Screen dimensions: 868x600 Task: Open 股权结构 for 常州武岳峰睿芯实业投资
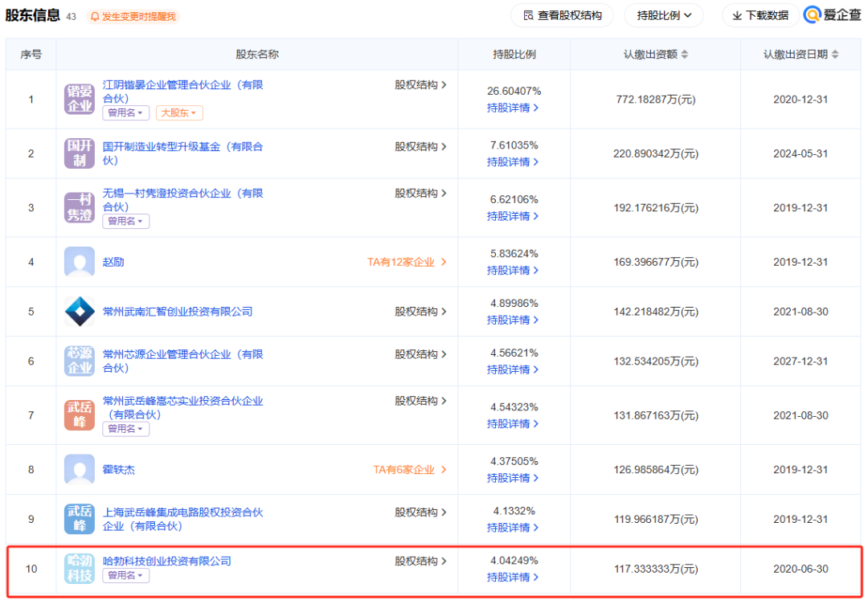click(420, 400)
